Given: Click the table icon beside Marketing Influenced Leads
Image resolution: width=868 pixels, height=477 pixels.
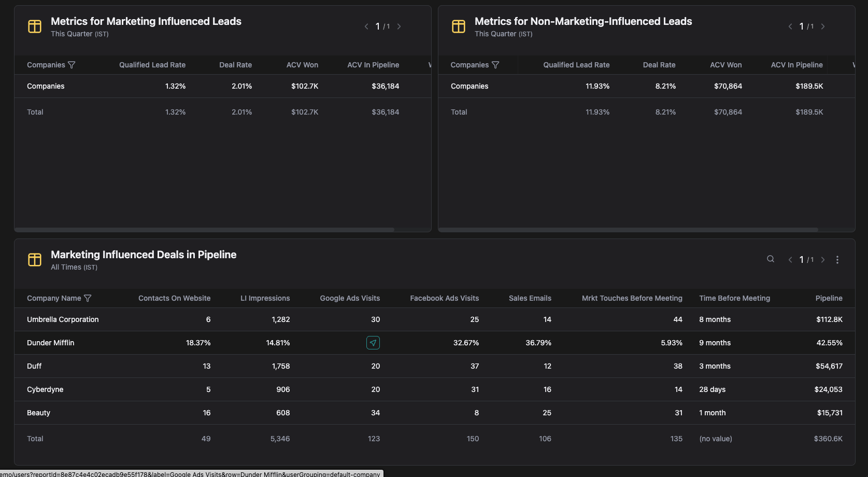Looking at the screenshot, I should pyautogui.click(x=35, y=26).
